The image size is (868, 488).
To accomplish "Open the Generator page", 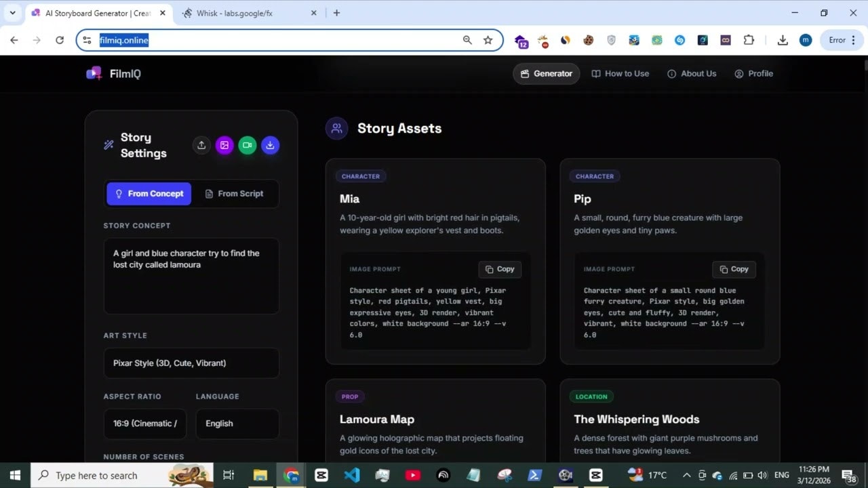I will 547,73.
